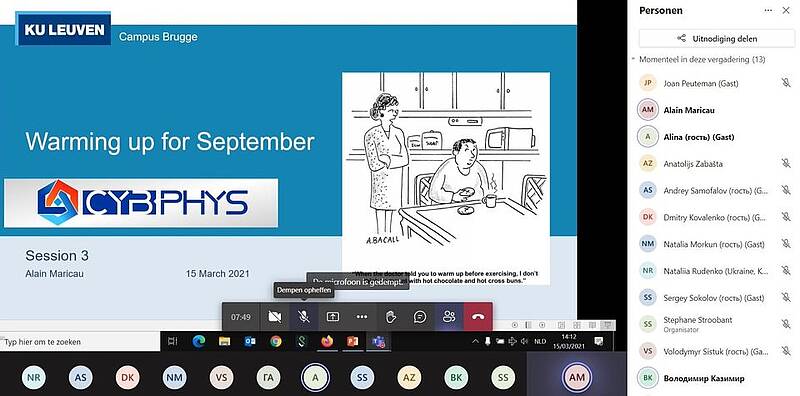Click the NR participant avatar in the bottom strip
This screenshot has width=800, height=396.
click(34, 378)
